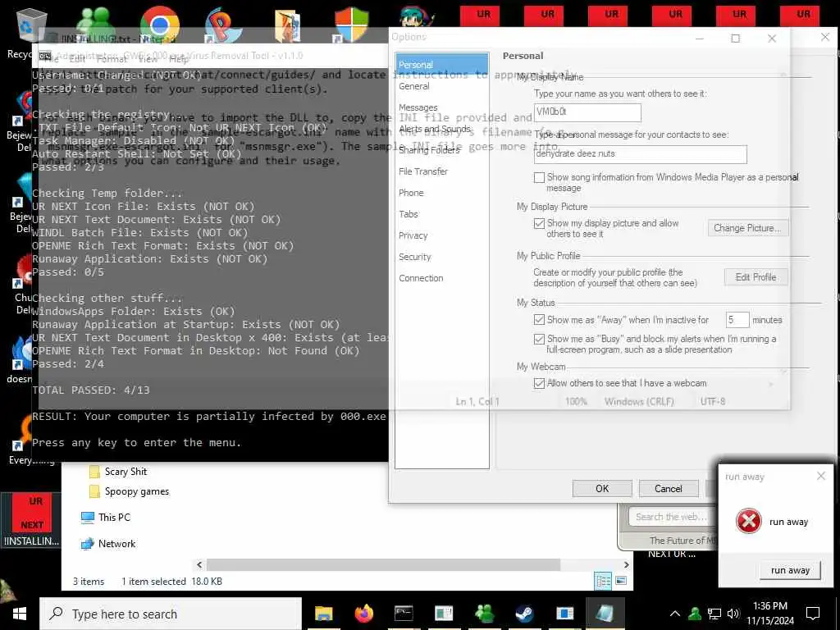This screenshot has height=630, width=840.
Task: Select the Spoopy games folder
Action: coord(129,491)
